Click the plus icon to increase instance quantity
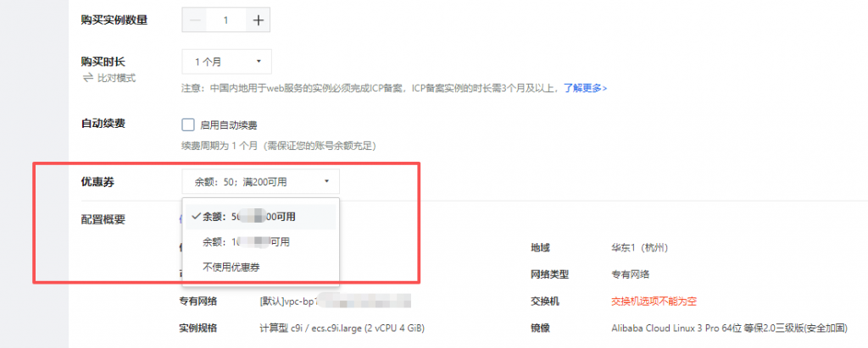Viewport: 868px width, 348px height. point(258,20)
